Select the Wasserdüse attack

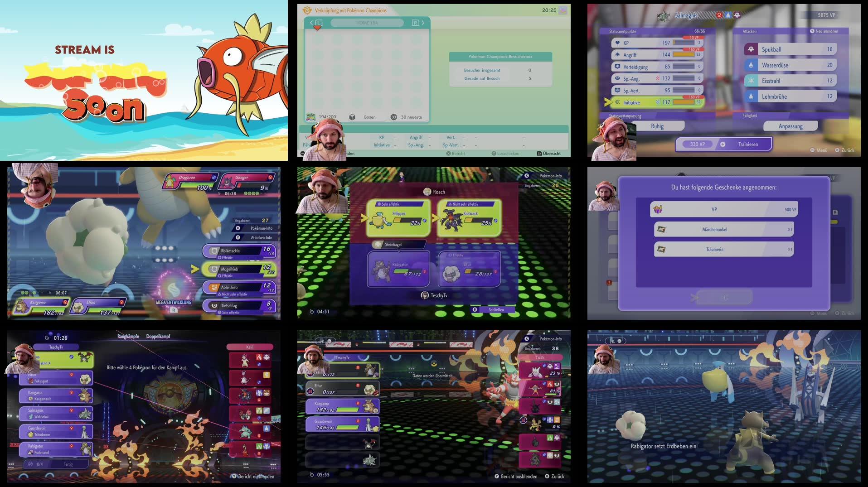click(790, 65)
